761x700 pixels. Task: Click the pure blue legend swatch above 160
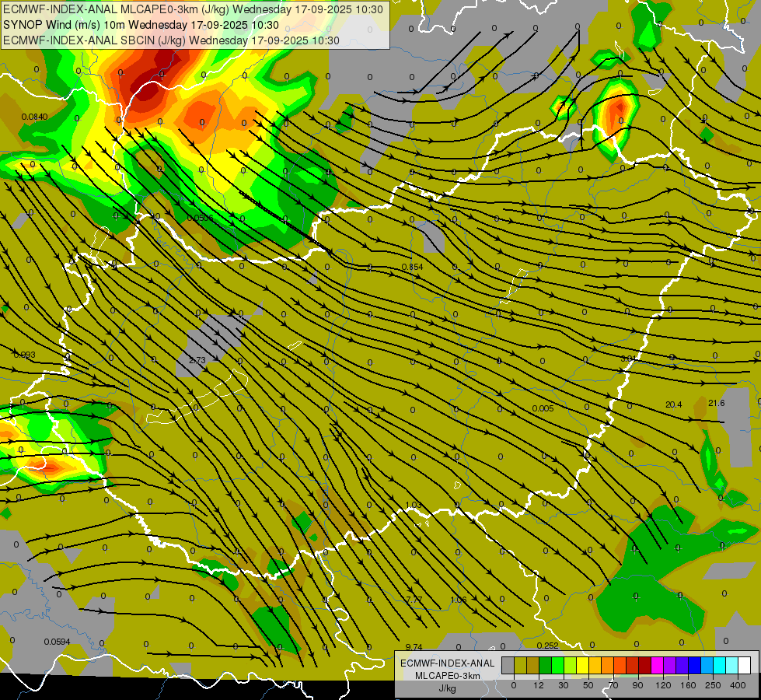[x=695, y=665]
